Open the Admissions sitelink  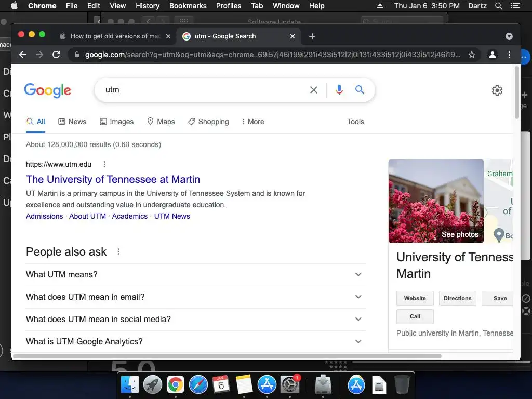(45, 217)
